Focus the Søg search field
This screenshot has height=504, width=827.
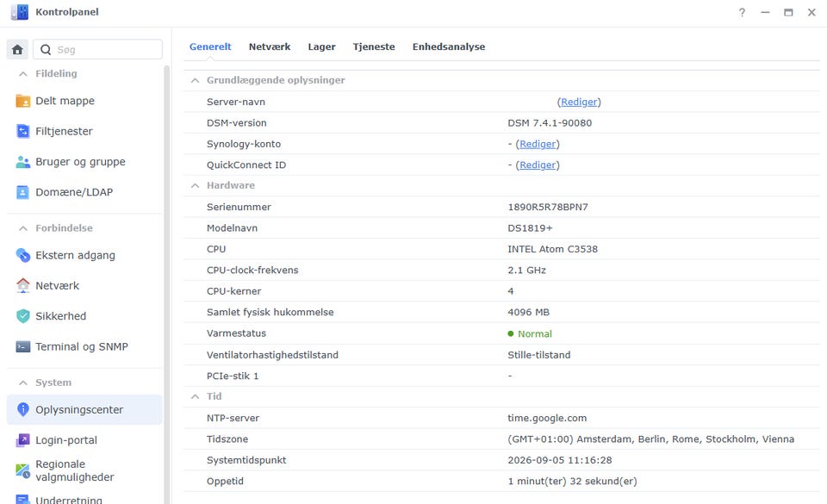click(x=97, y=50)
